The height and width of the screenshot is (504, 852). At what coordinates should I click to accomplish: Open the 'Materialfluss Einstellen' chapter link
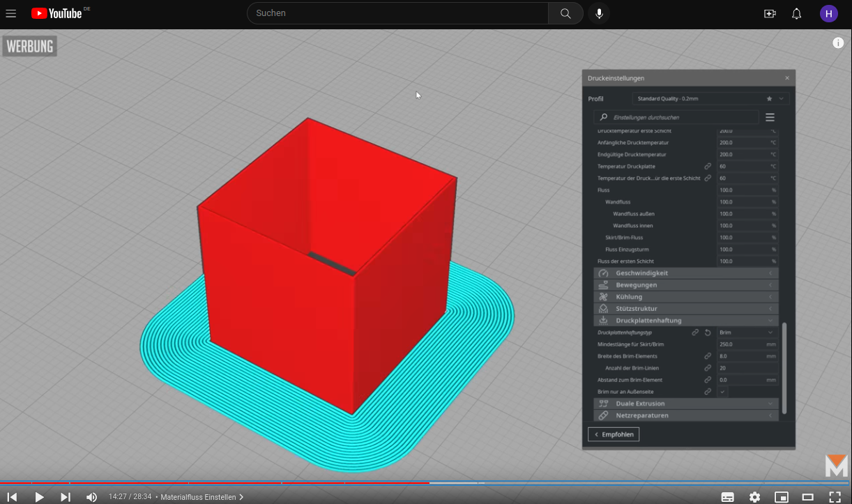pyautogui.click(x=201, y=497)
